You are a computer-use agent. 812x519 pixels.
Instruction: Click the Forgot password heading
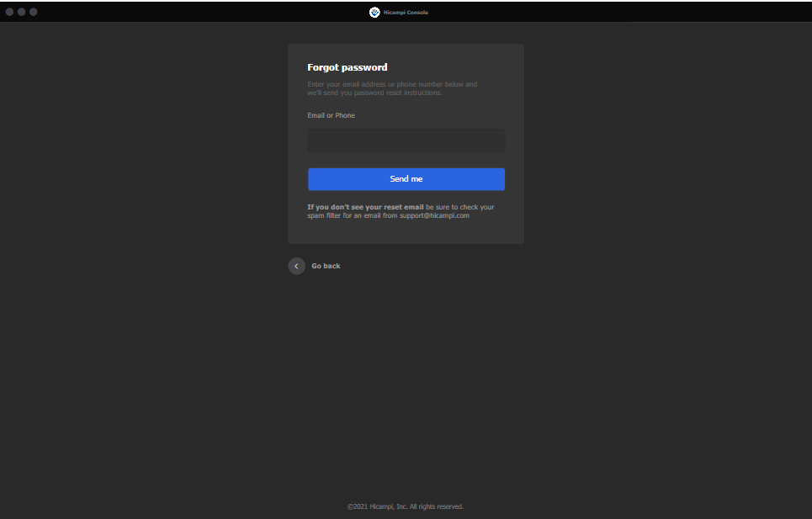347,67
